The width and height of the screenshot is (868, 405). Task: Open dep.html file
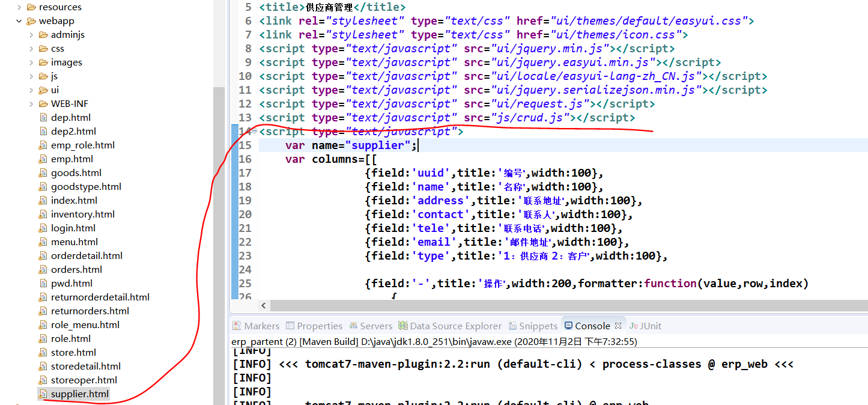tap(71, 118)
